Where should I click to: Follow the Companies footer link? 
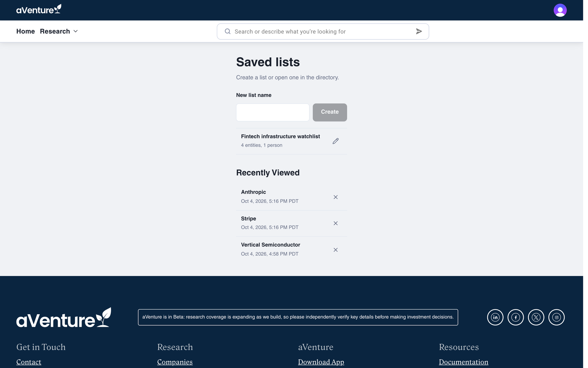coord(175,362)
